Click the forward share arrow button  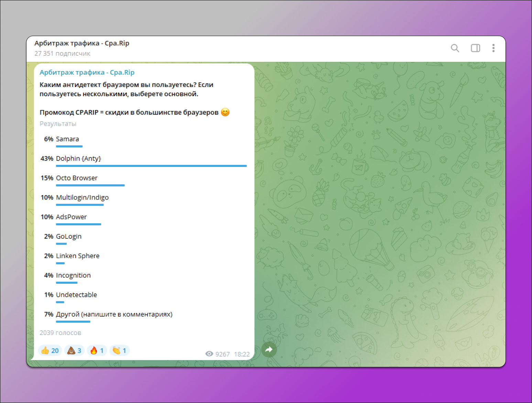(x=269, y=350)
